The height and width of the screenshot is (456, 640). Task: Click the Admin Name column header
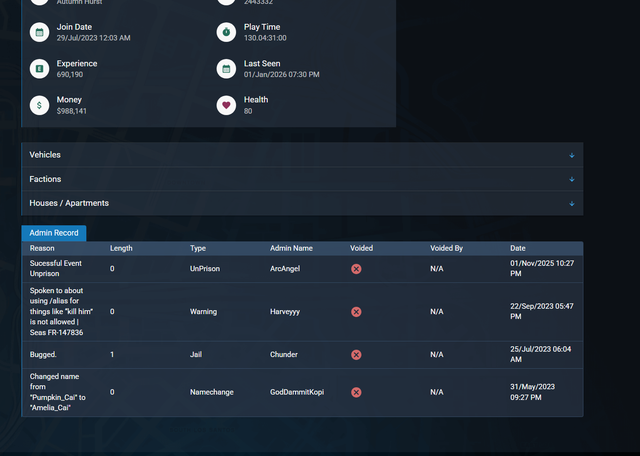point(291,248)
